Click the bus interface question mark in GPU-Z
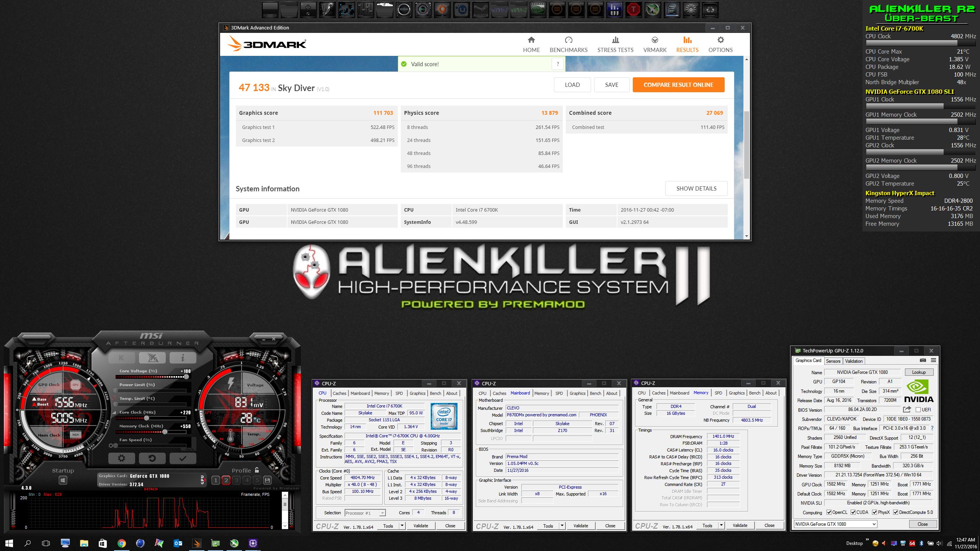 [932, 428]
